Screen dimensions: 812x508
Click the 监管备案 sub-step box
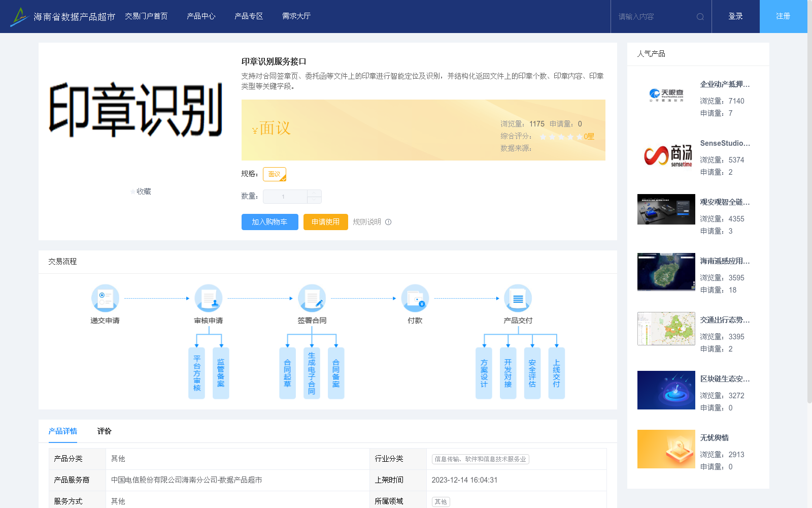(221, 373)
